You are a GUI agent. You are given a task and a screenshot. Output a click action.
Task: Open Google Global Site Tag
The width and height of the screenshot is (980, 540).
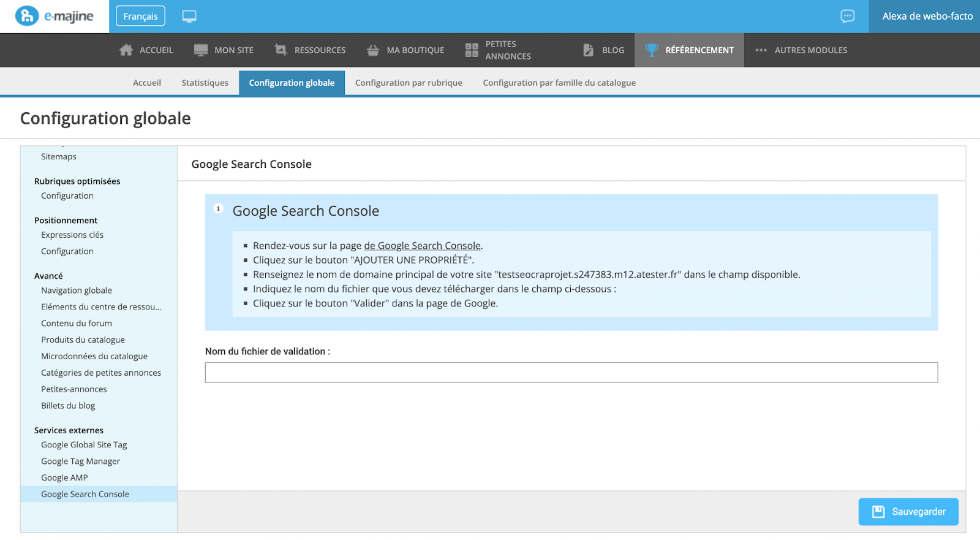[x=84, y=446]
